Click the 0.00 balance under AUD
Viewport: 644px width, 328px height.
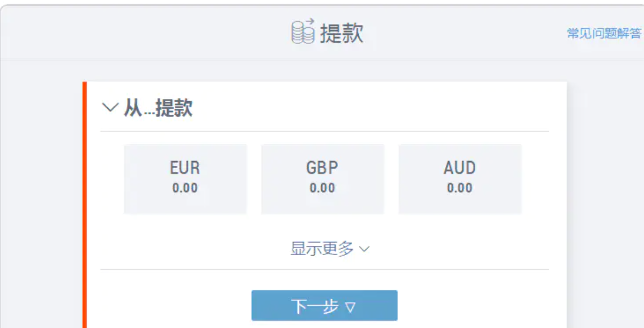coord(459,188)
